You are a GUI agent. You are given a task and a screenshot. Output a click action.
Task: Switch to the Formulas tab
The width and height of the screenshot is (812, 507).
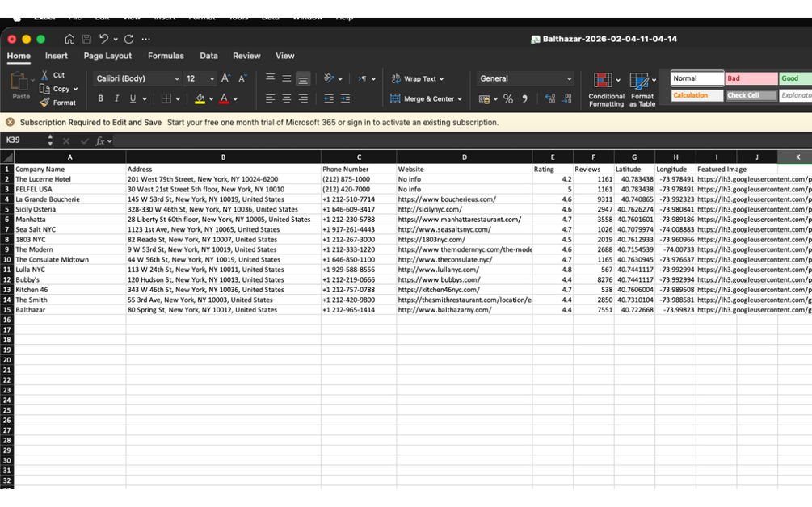pos(166,56)
